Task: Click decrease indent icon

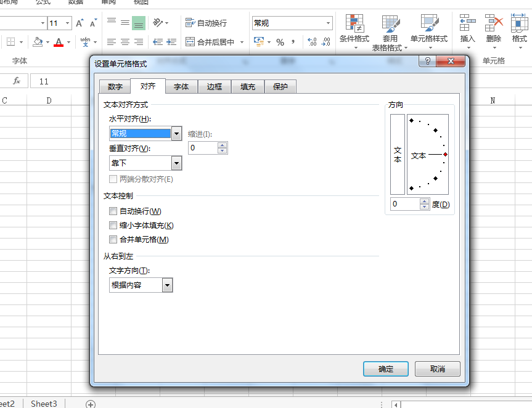Action: tap(157, 42)
